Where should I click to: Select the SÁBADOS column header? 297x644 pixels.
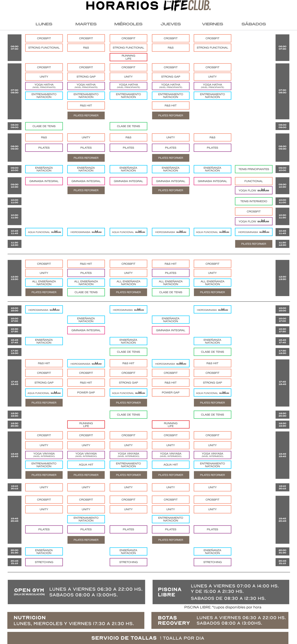(x=253, y=24)
